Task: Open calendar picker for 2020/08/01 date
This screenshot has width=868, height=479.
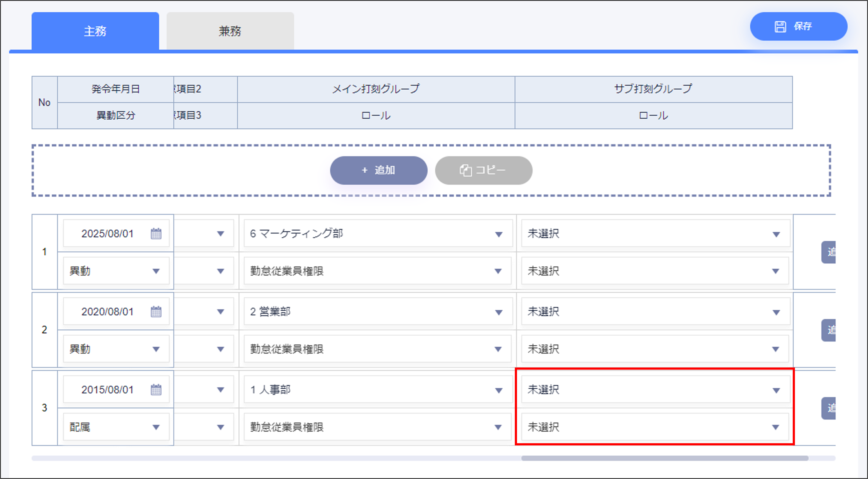Action: pyautogui.click(x=156, y=311)
